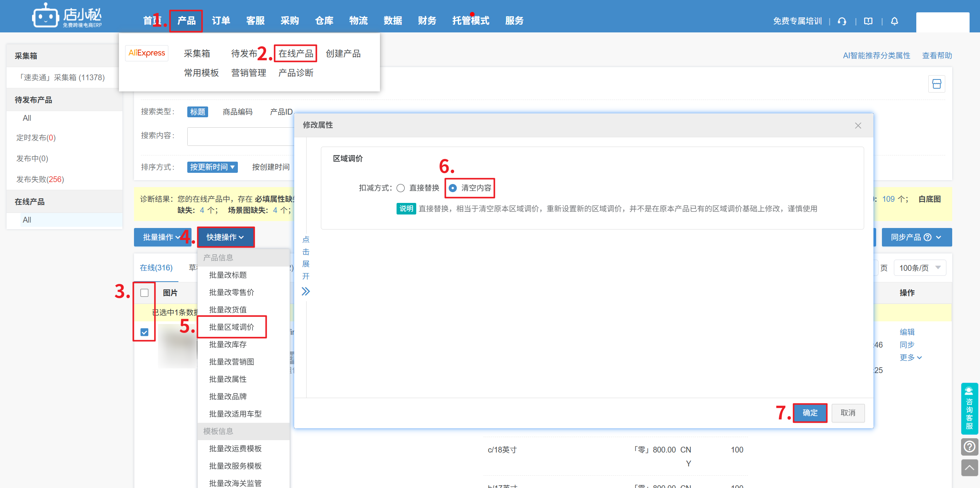
Task: Open 在线产品 in the AliExpress submenu
Action: 296,53
